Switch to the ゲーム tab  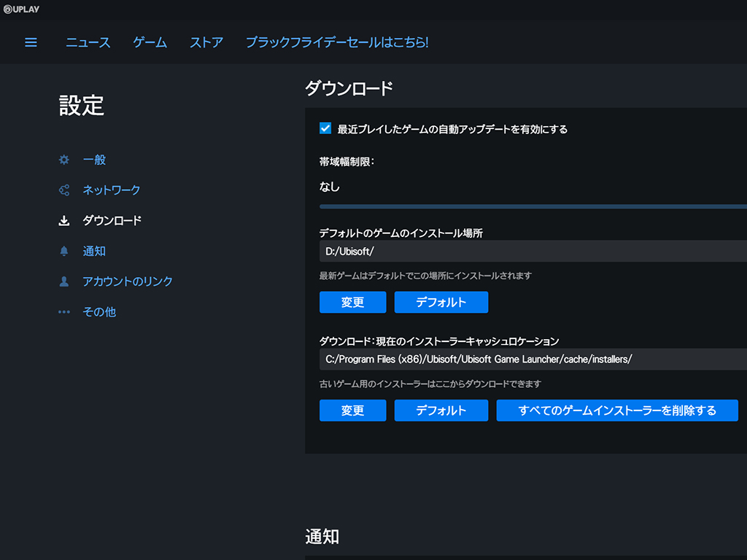click(150, 42)
